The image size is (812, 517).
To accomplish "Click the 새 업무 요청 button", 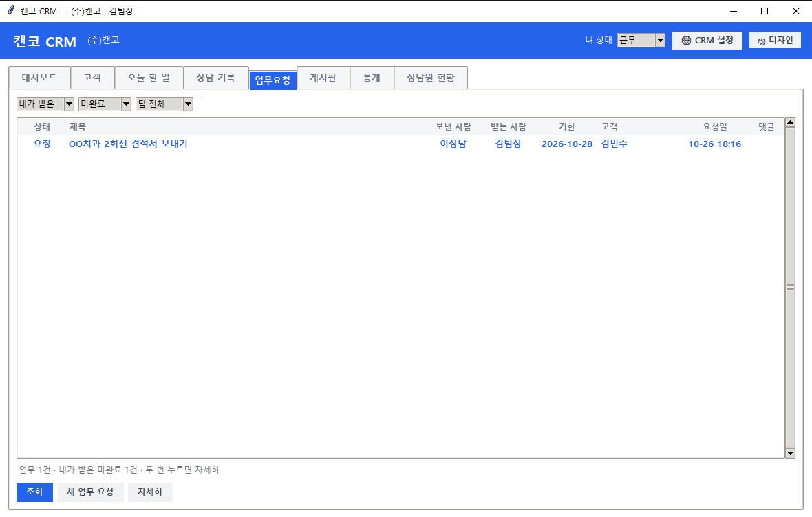I will click(x=90, y=492).
